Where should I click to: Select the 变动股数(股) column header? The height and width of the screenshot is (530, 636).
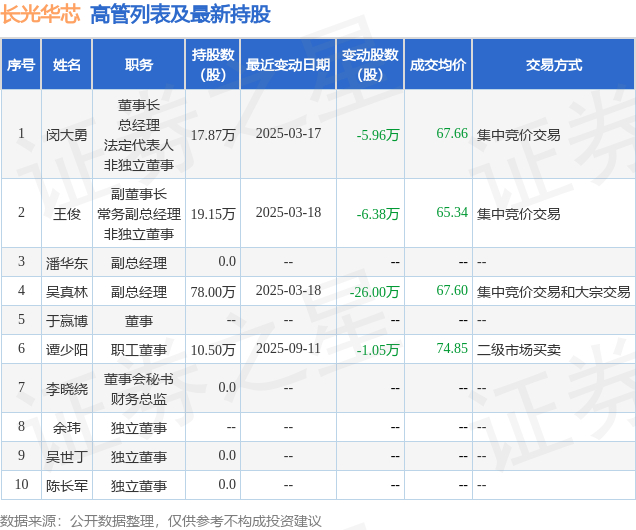pos(370,64)
